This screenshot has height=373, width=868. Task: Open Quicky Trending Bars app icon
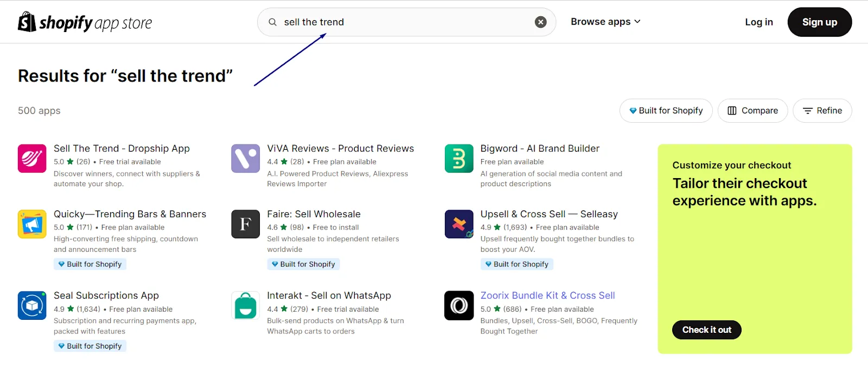tap(32, 224)
